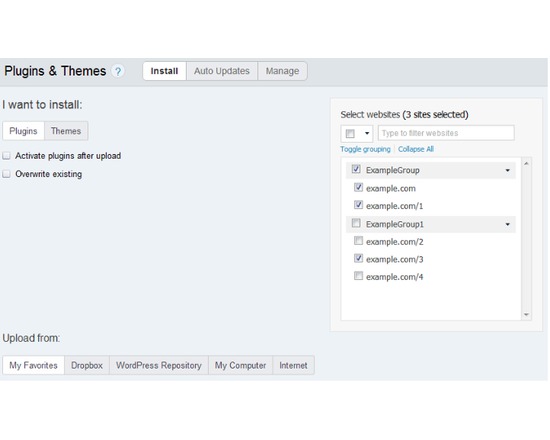Tick the Overwrite existing checkbox

6,174
